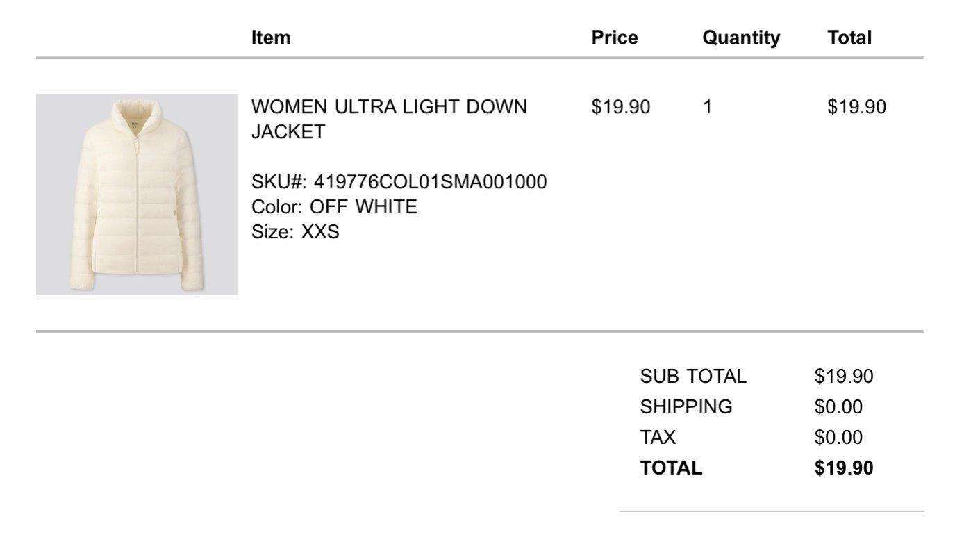The height and width of the screenshot is (544, 980).
Task: Click the SHIPPING label
Action: 686,407
